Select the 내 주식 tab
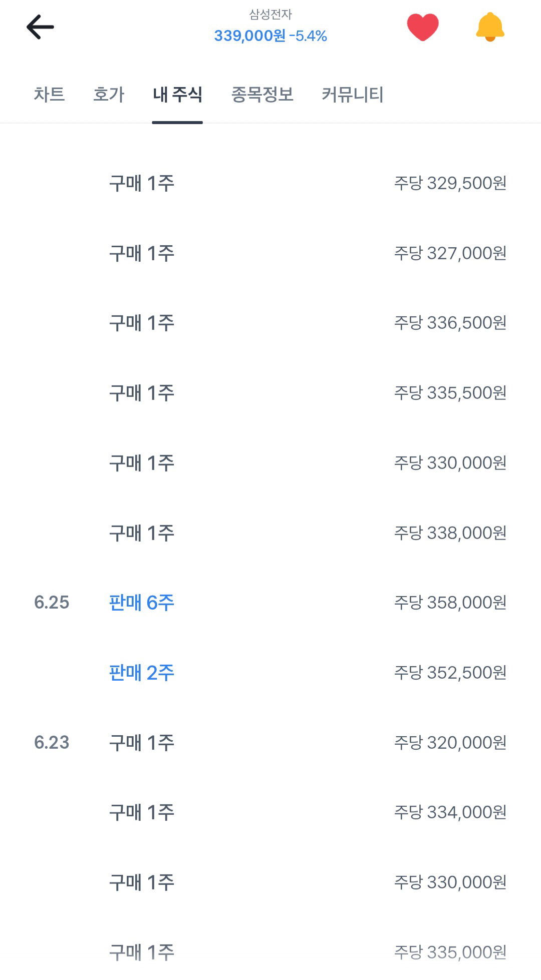 (177, 94)
